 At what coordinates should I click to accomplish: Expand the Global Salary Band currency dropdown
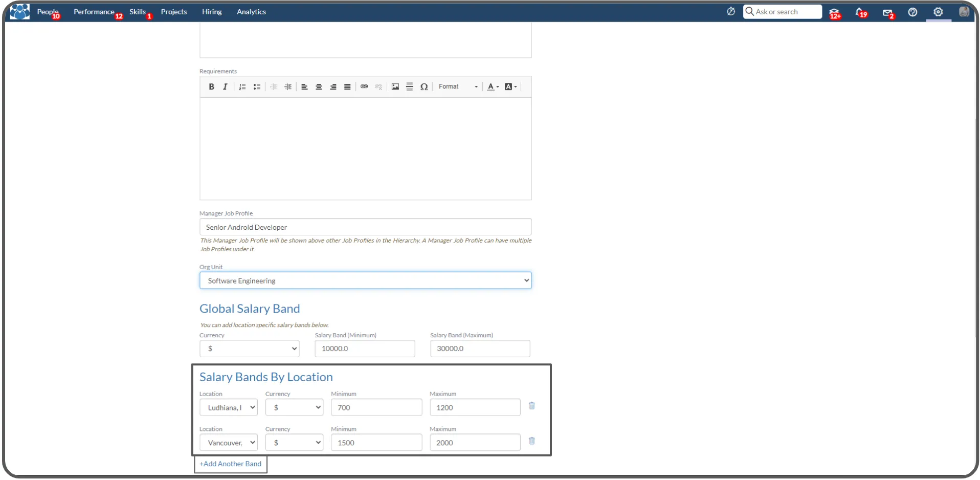249,348
